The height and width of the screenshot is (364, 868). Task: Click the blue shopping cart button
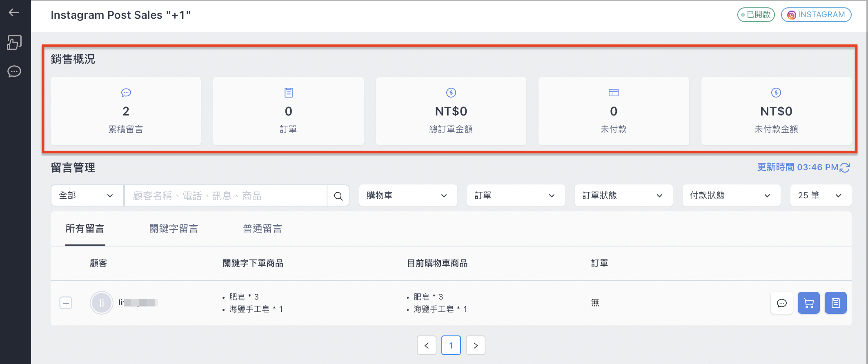(809, 303)
